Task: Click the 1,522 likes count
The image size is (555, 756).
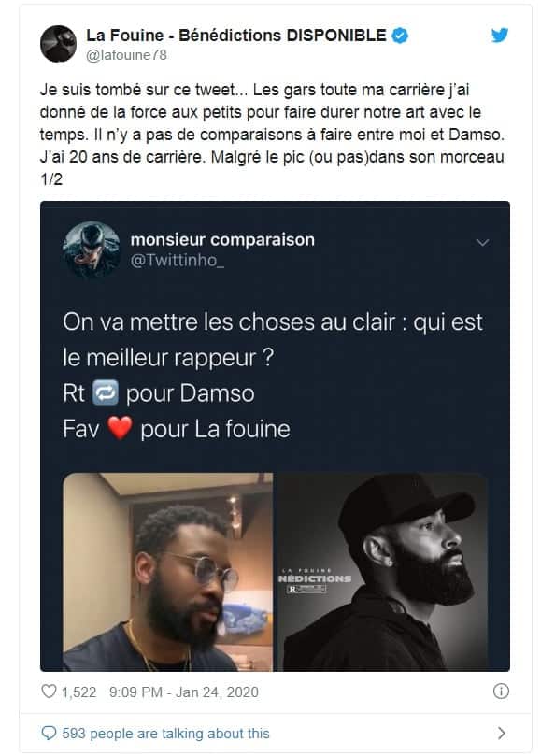Action: [78, 692]
